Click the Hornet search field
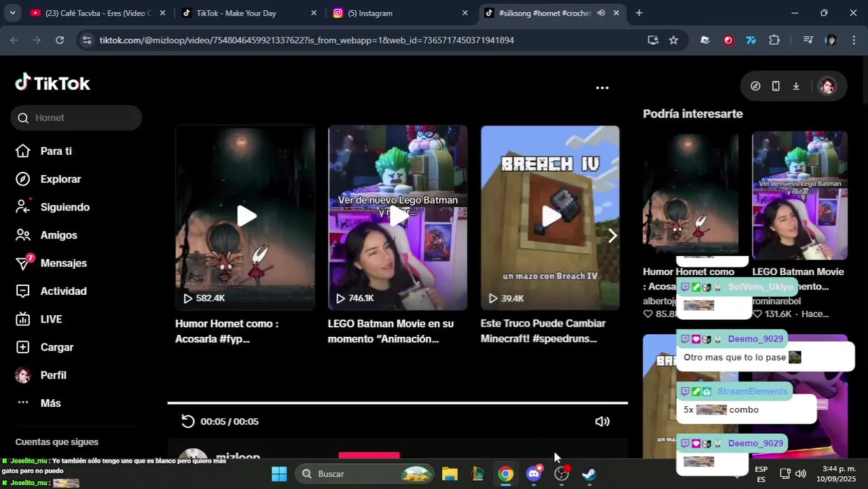This screenshot has width=868, height=489. pos(76,117)
